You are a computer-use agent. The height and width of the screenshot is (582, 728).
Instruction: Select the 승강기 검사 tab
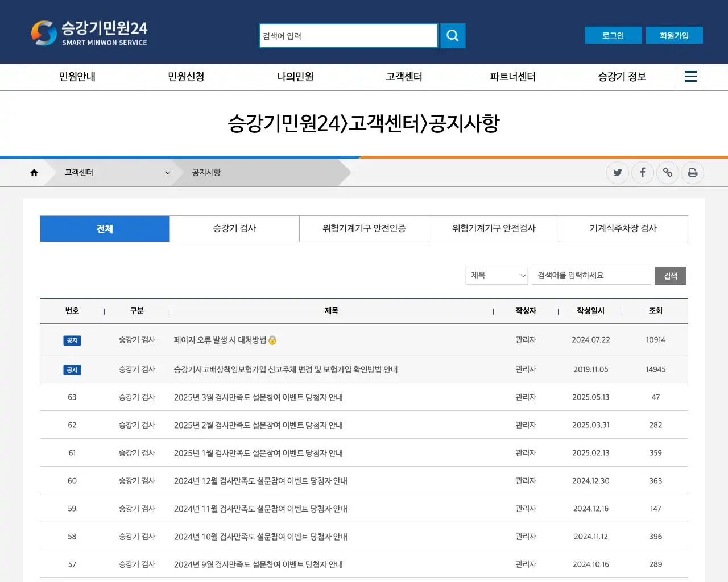click(234, 228)
